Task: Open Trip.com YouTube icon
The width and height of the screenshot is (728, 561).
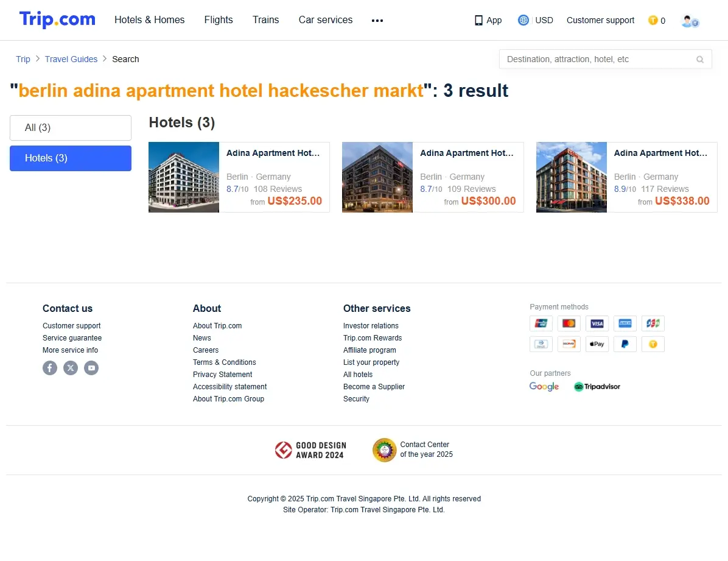Action: [91, 368]
